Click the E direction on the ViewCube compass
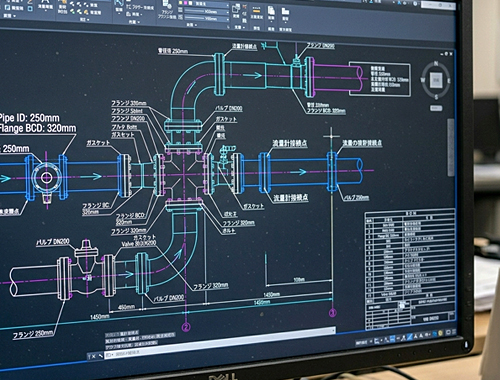Screen dimensions: 500x380 tap(449, 81)
